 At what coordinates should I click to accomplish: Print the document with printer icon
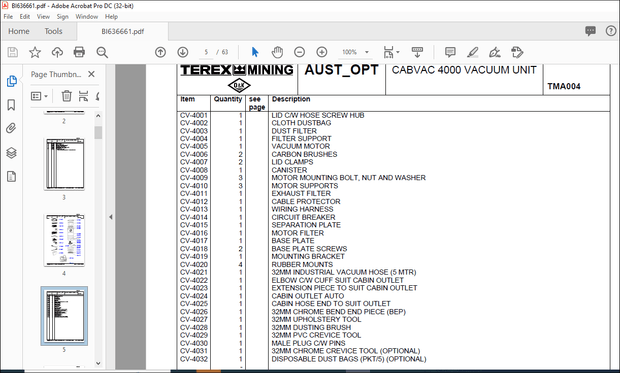pyautogui.click(x=79, y=52)
